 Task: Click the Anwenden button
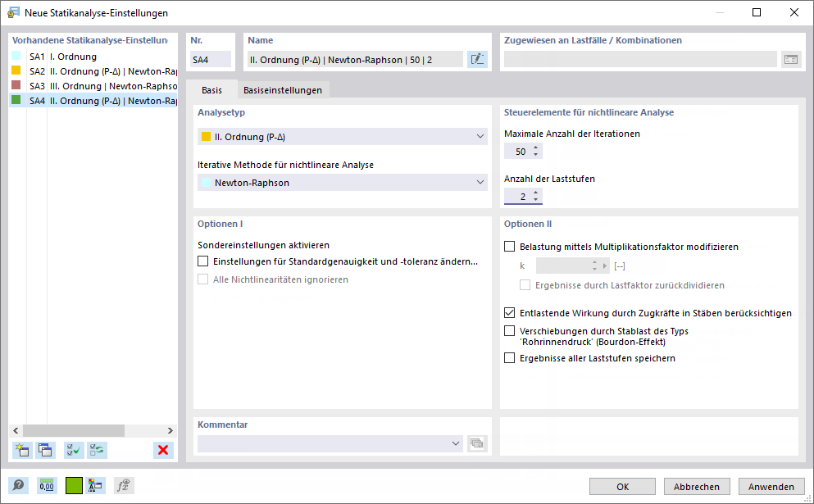tap(771, 486)
